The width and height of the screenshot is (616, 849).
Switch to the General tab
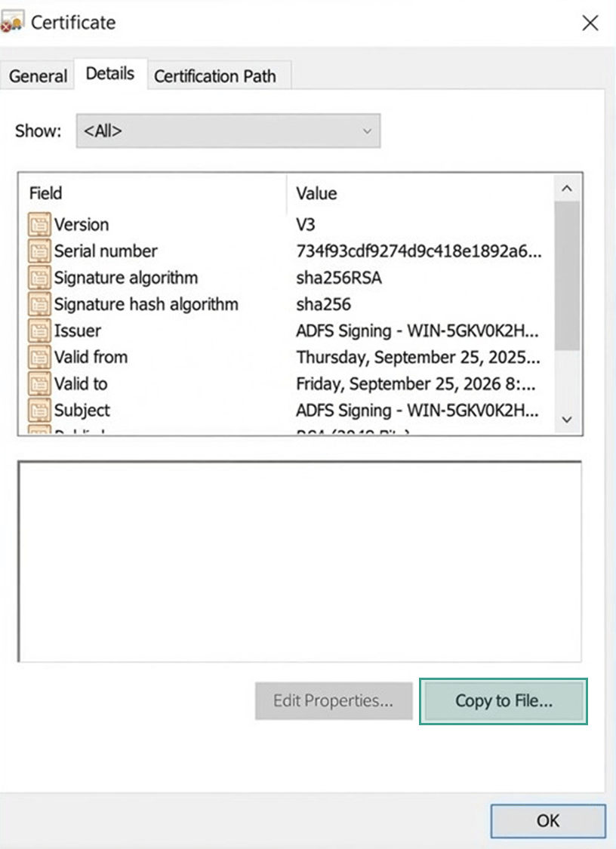[38, 76]
